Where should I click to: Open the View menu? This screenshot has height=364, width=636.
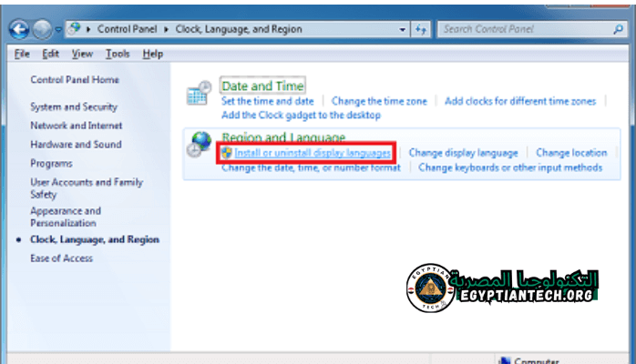pyautogui.click(x=82, y=54)
